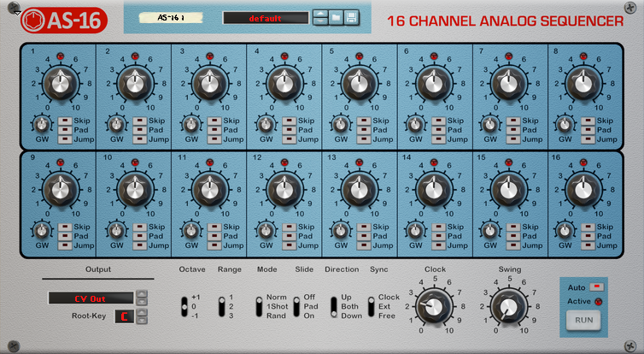The height and width of the screenshot is (354, 644).
Task: Open the 'default' patch name display
Action: point(266,18)
